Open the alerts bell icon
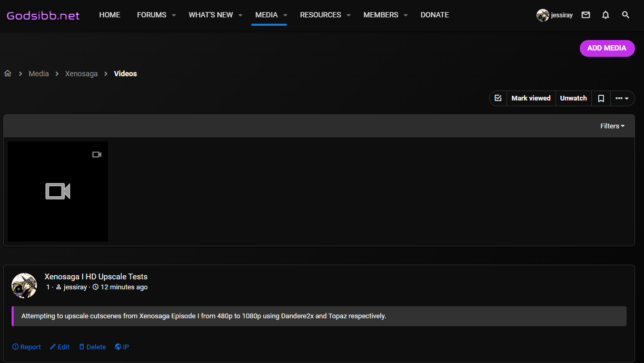The width and height of the screenshot is (644, 363). pyautogui.click(x=606, y=15)
